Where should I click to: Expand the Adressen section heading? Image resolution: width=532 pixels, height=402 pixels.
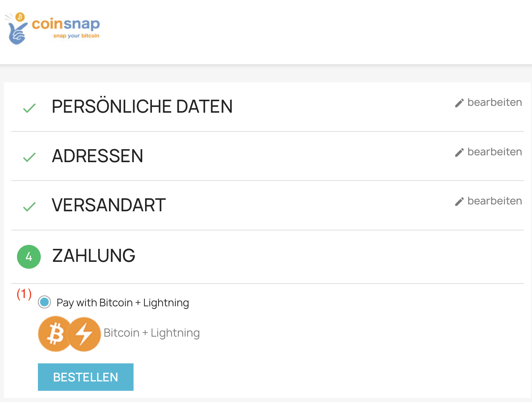pyautogui.click(x=97, y=156)
